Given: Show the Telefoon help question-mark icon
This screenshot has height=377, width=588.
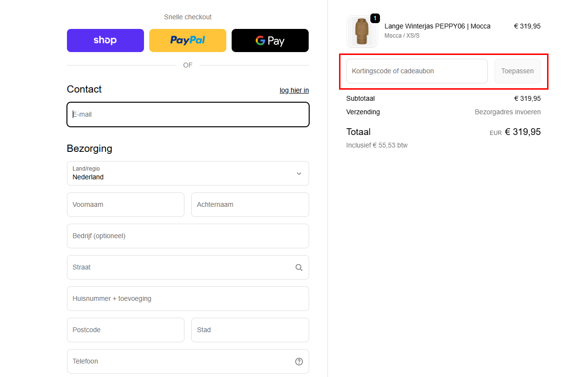Looking at the screenshot, I should point(299,362).
